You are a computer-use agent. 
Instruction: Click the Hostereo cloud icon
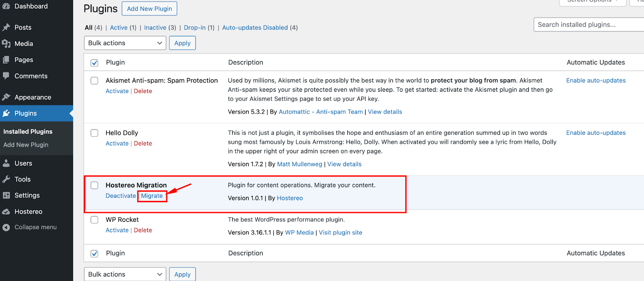point(6,211)
